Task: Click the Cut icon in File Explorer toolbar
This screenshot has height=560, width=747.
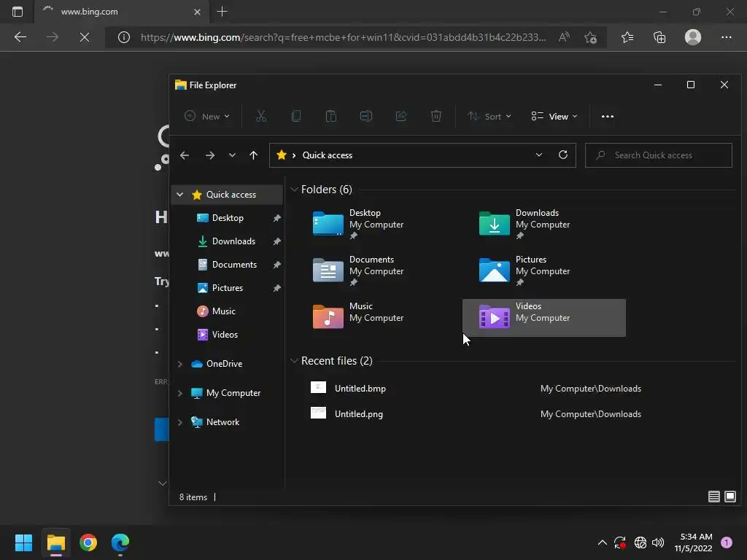Action: [261, 116]
